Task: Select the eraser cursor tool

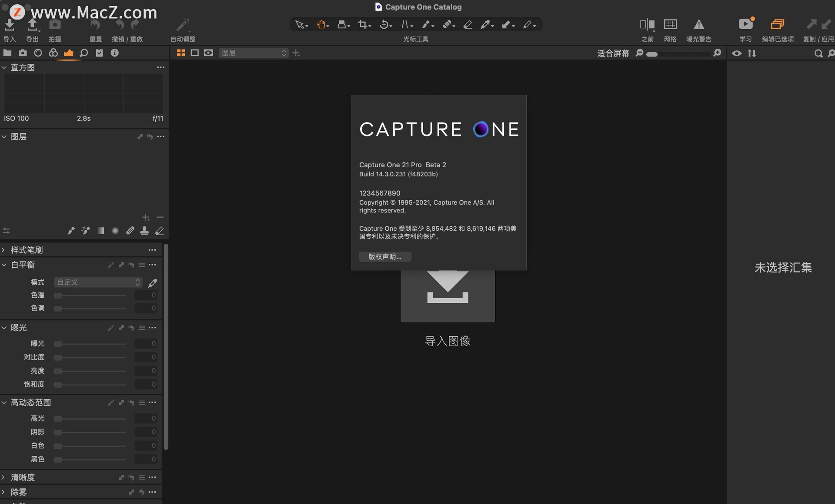Action: click(468, 25)
